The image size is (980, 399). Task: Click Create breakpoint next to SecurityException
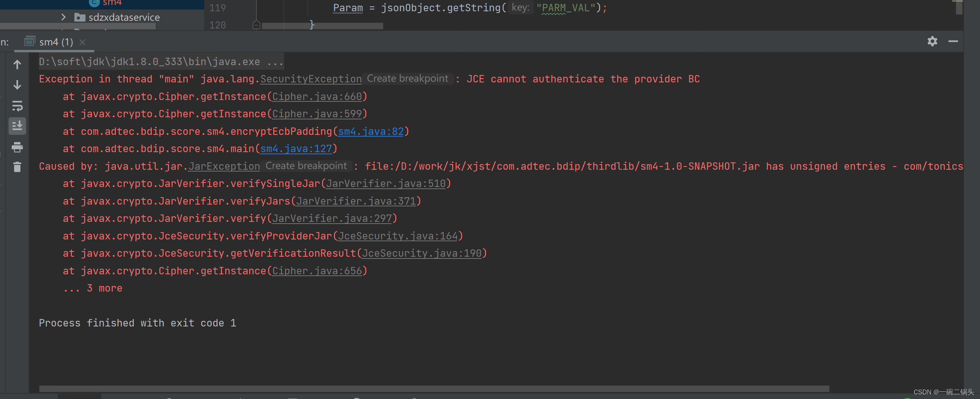pyautogui.click(x=407, y=79)
